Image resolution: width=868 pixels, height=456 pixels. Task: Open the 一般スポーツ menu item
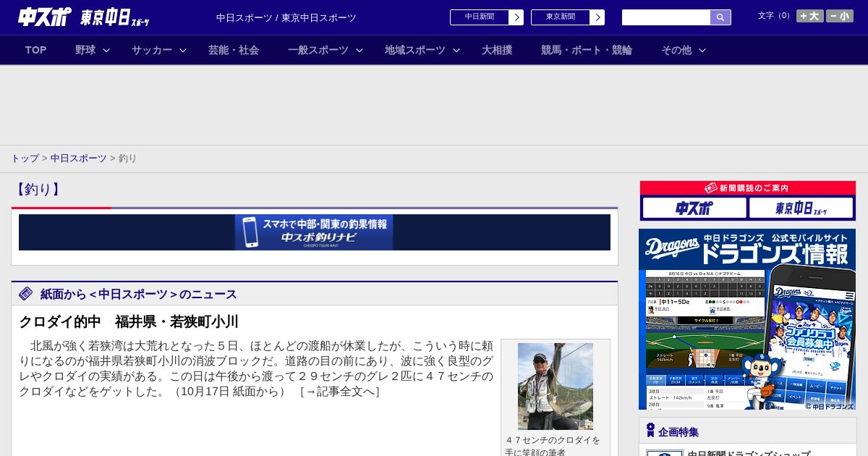(318, 50)
